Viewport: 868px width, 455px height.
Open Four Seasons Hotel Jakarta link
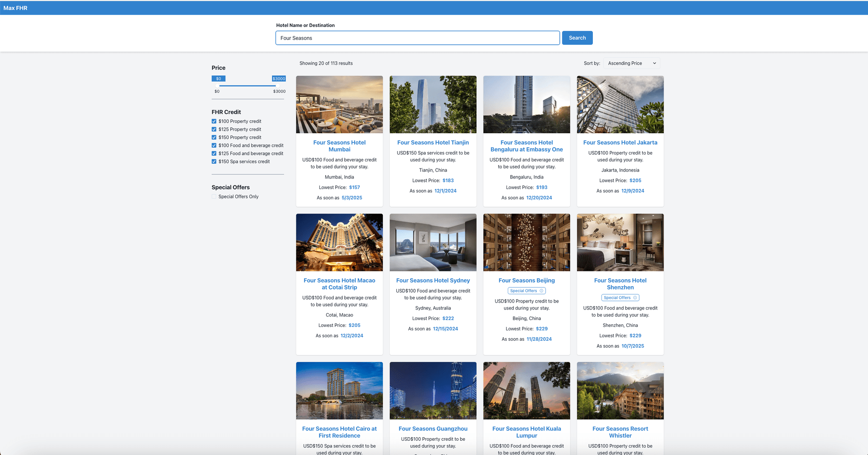[620, 142]
